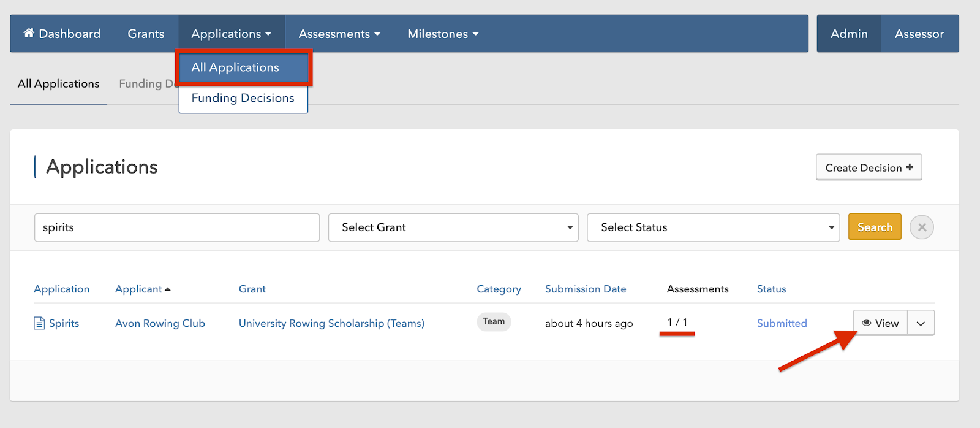
Task: Click the Create Decision button
Action: (x=869, y=167)
